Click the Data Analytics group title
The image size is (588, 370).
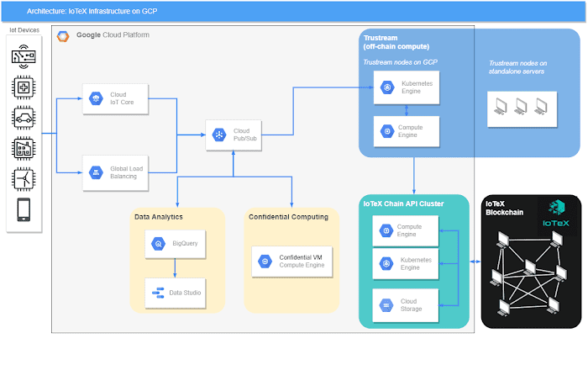tap(159, 217)
